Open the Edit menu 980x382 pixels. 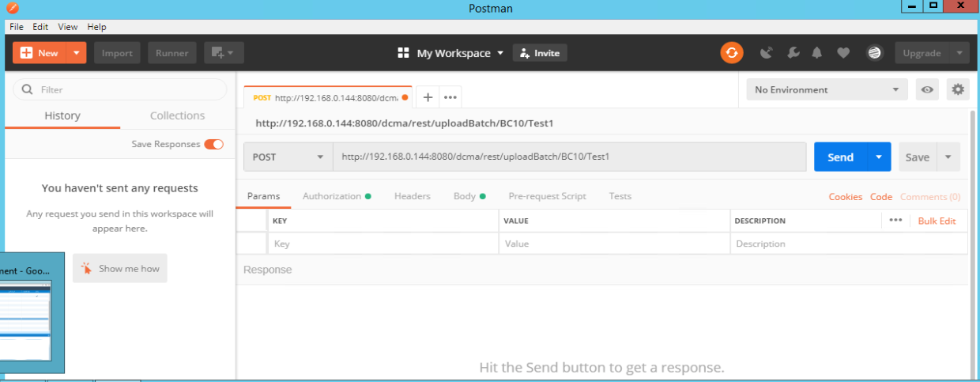pos(40,26)
